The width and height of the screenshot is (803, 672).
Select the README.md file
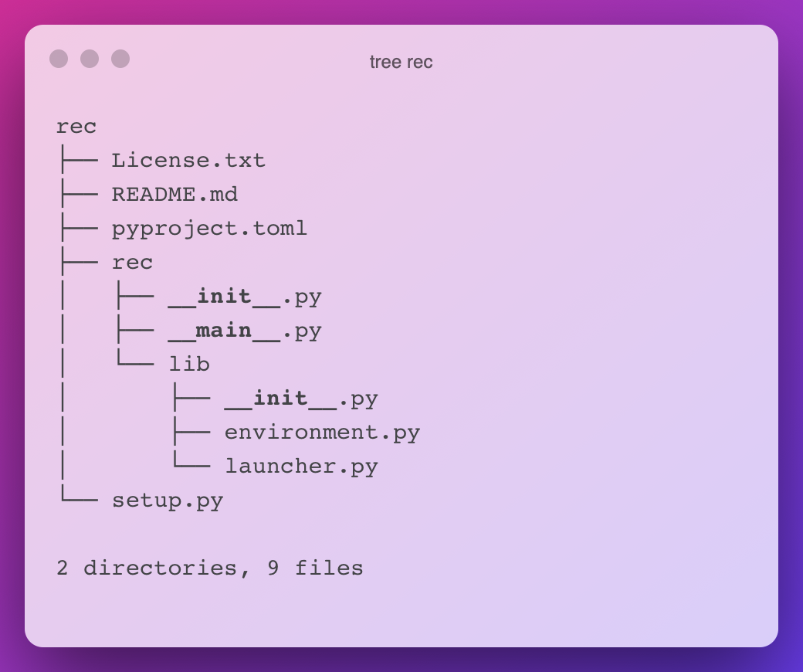[174, 194]
